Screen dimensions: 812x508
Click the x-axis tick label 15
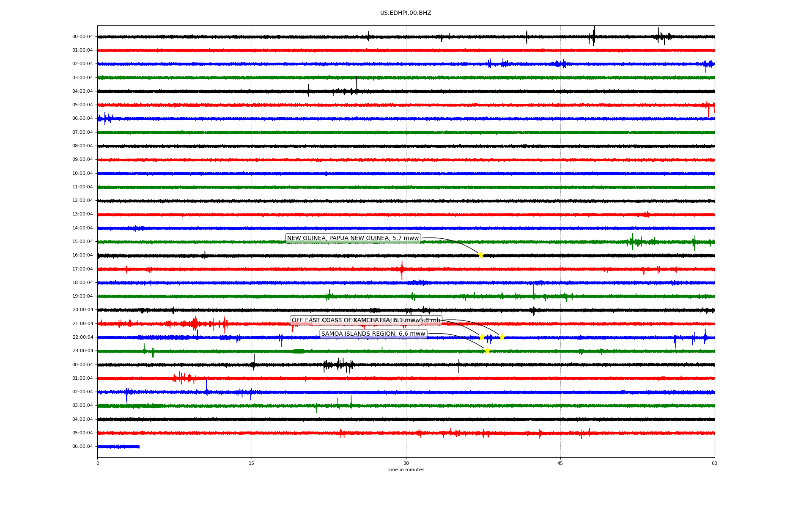[x=252, y=464]
